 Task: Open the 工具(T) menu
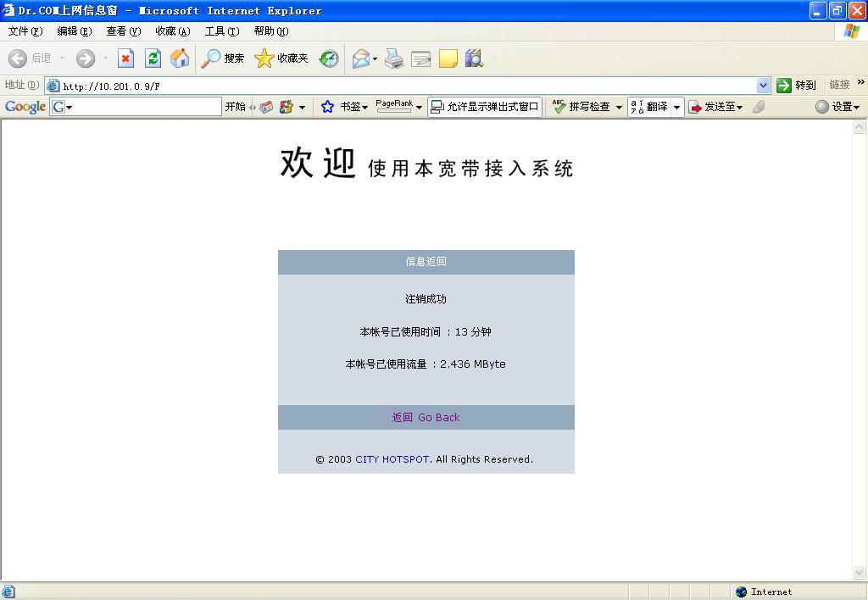point(221,31)
